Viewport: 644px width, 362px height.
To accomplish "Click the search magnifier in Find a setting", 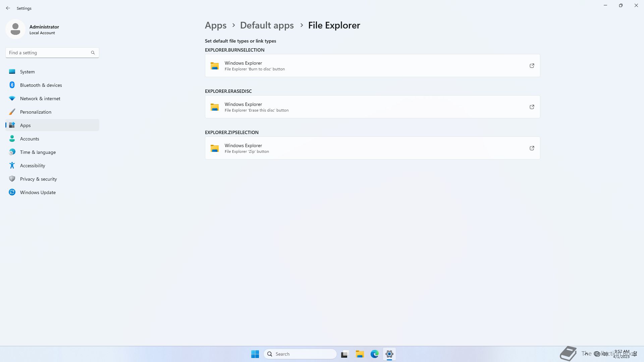I will point(93,53).
